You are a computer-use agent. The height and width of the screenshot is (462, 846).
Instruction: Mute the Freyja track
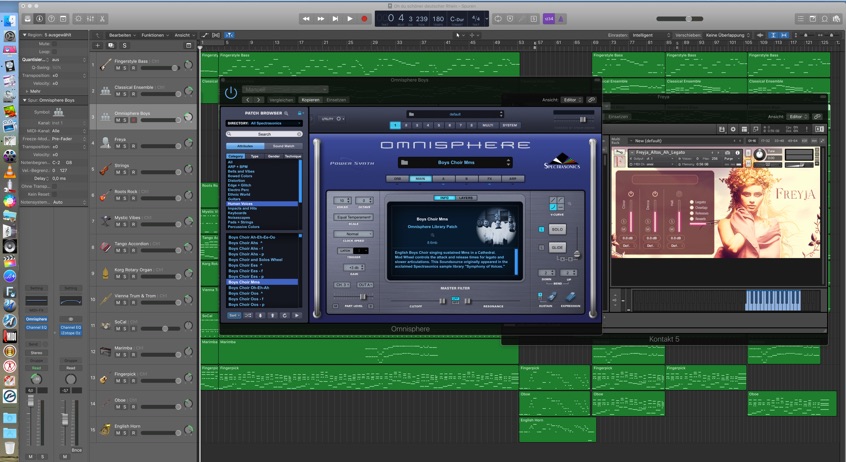point(118,146)
